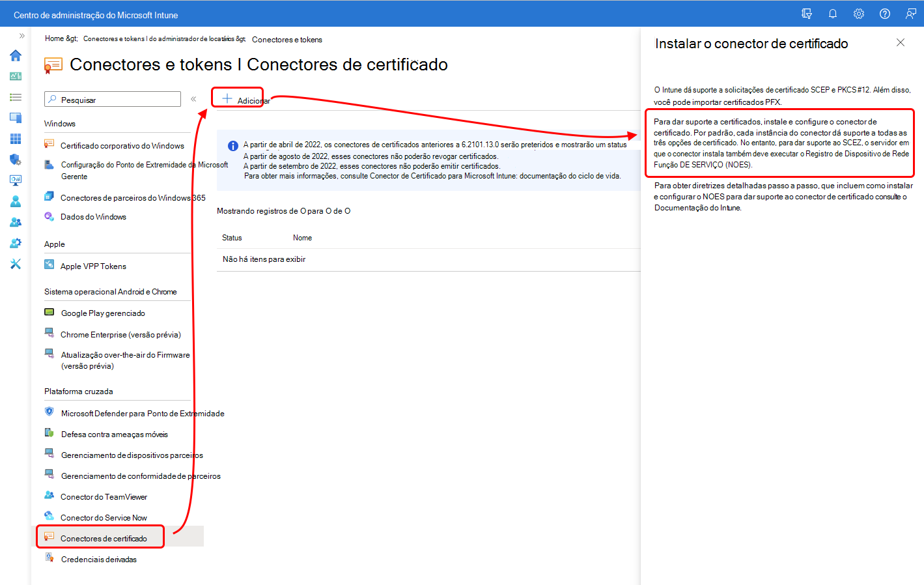Focus the Pesquisar search field

tap(113, 99)
